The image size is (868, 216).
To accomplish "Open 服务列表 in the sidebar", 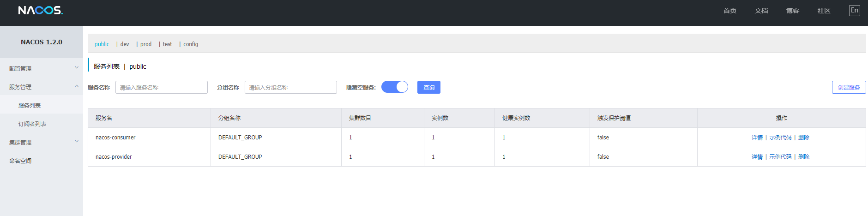I will coord(30,105).
